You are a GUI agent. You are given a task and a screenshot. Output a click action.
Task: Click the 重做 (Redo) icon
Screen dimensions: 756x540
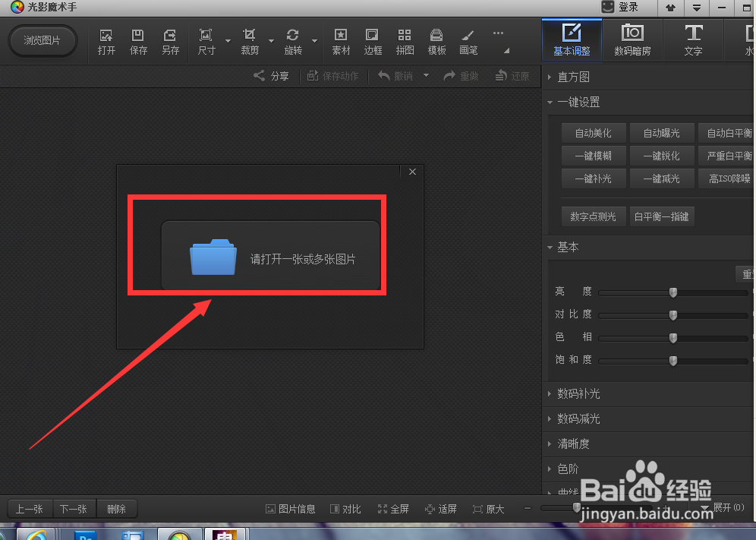(x=449, y=76)
